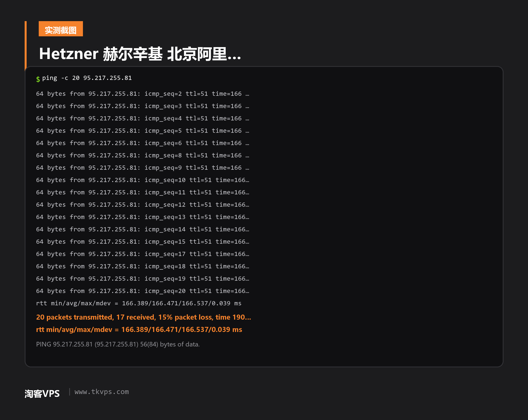
Task: Select the icmp_seq=12 ping line
Action: coord(143,205)
